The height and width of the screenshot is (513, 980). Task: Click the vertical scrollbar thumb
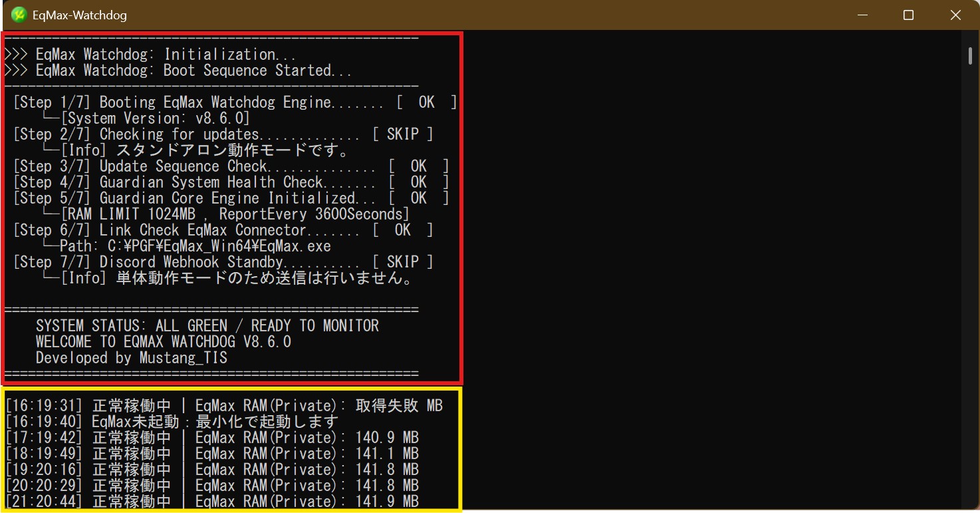[971, 57]
